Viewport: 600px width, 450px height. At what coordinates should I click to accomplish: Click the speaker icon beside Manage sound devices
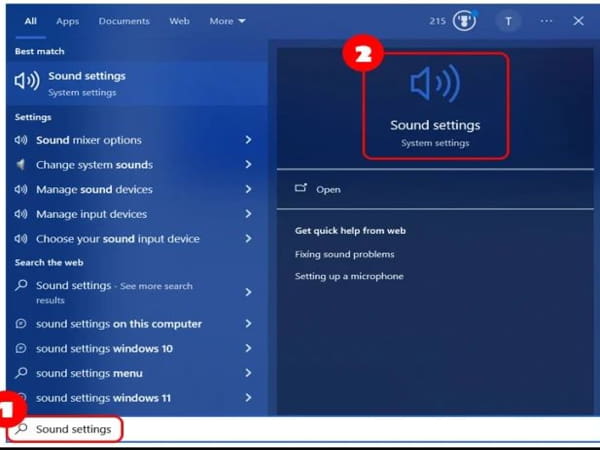[x=21, y=189]
